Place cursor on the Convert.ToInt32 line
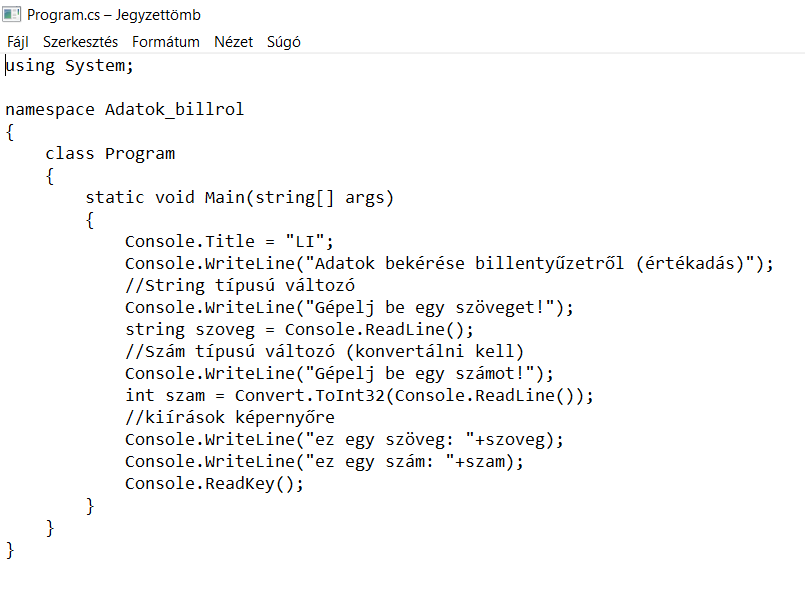Image resolution: width=805 pixels, height=593 pixels. coord(359,396)
